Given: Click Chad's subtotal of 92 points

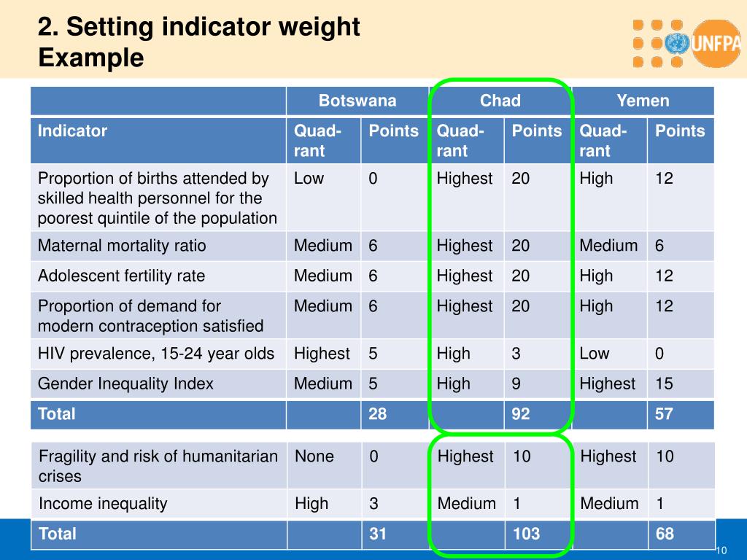Looking at the screenshot, I should click(x=521, y=414).
